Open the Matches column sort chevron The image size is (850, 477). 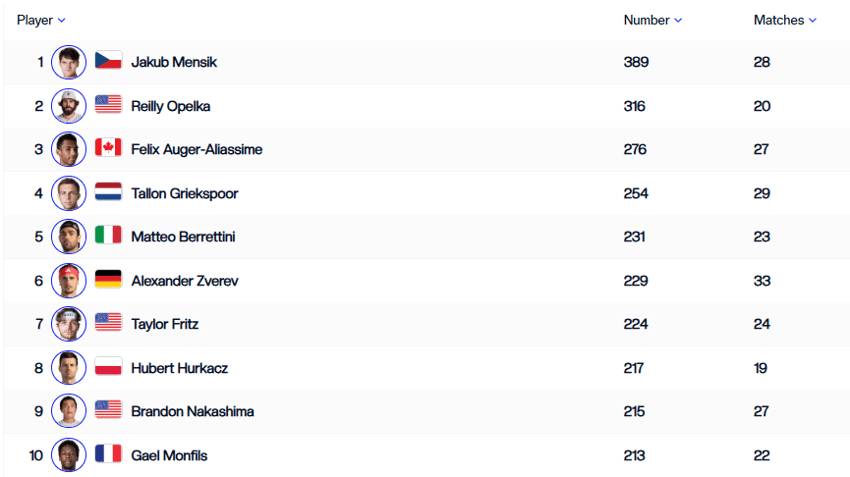[813, 21]
